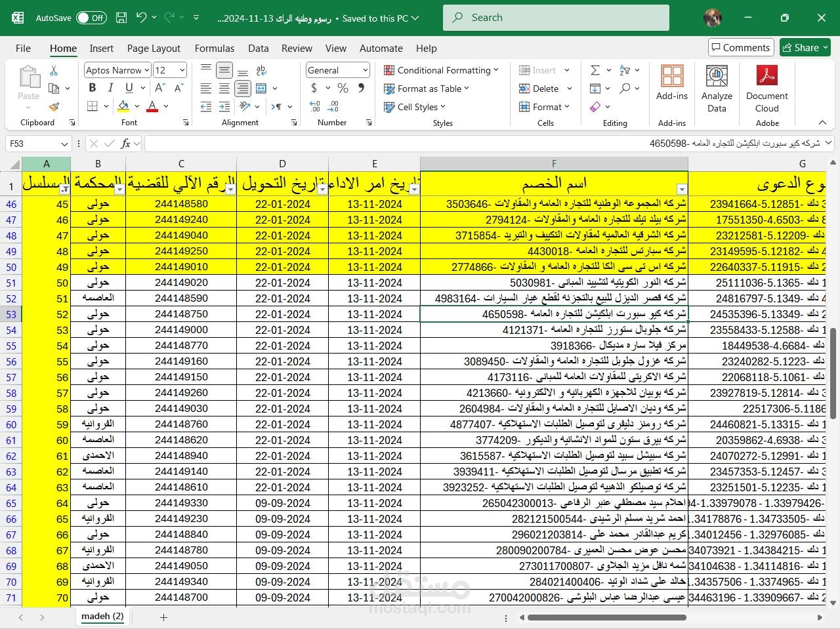Toggle the AutoSave switch
The image size is (840, 629).
(x=91, y=18)
